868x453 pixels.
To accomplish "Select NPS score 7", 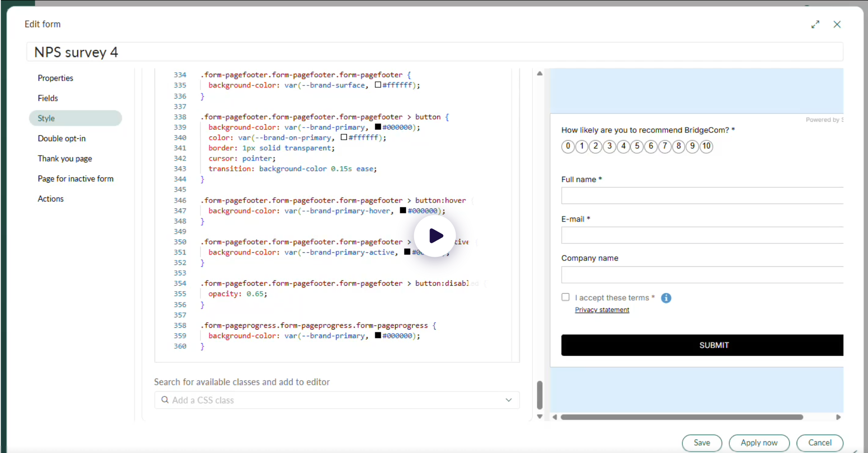I will pos(665,146).
